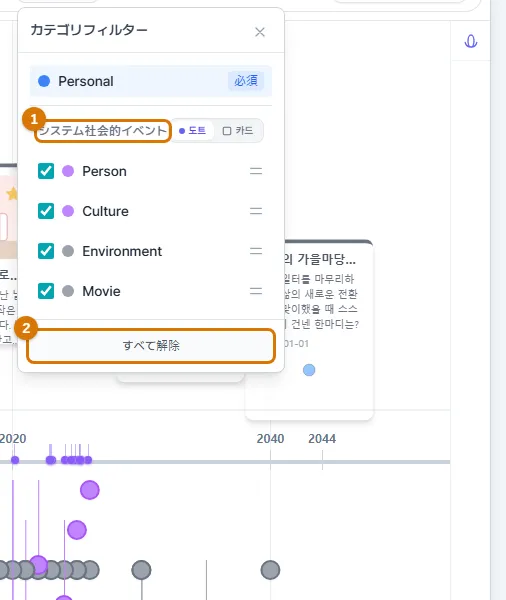Uncheck the Movie category checkbox
Image resolution: width=506 pixels, height=600 pixels.
point(46,291)
